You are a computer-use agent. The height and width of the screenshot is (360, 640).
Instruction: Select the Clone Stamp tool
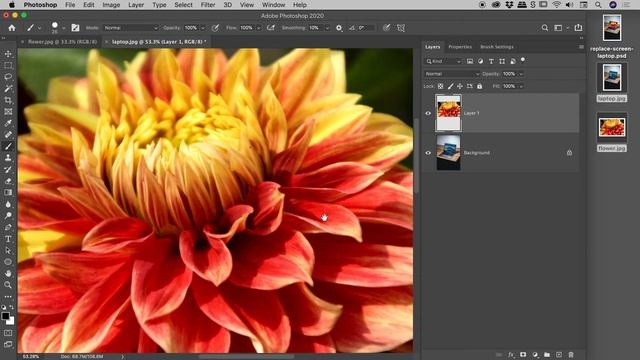pos(8,158)
